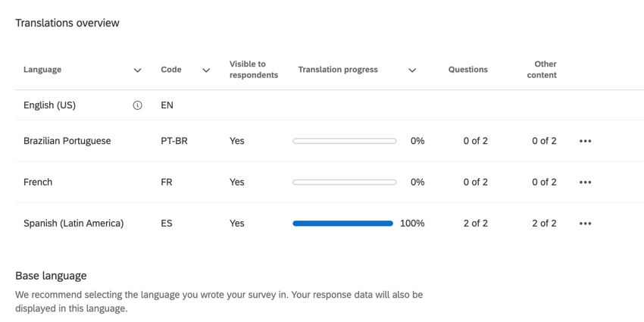This screenshot has height=322, width=644.
Task: Click Yes visibility value for Spanish
Action: [236, 224]
